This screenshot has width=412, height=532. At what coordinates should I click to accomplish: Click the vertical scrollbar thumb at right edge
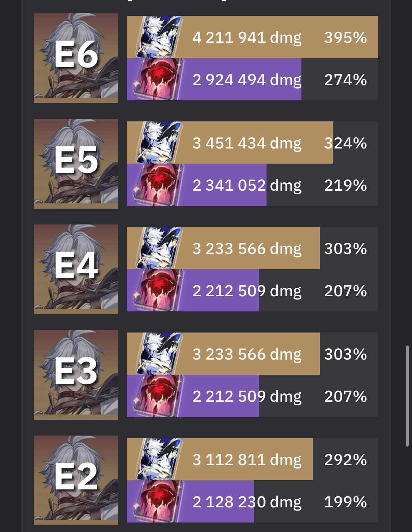point(407,396)
